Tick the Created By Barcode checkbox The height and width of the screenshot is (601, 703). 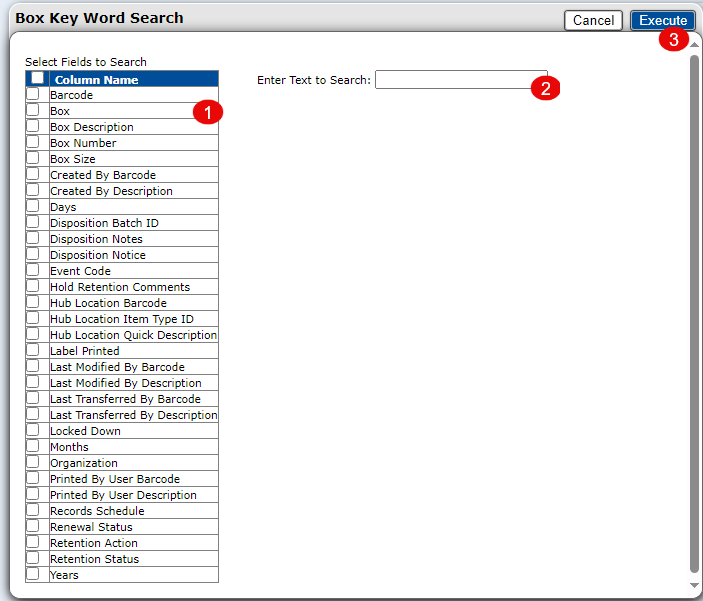click(33, 174)
